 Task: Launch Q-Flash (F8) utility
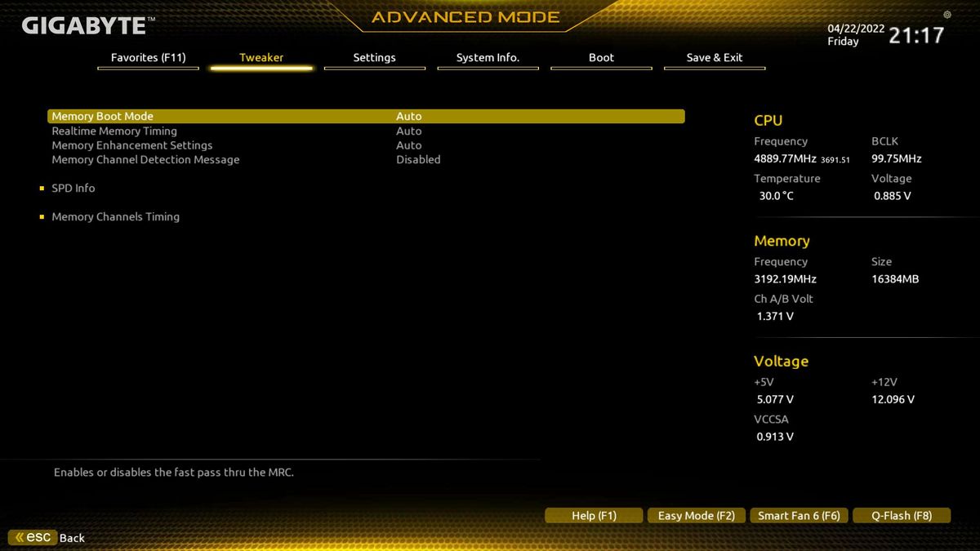click(x=902, y=515)
